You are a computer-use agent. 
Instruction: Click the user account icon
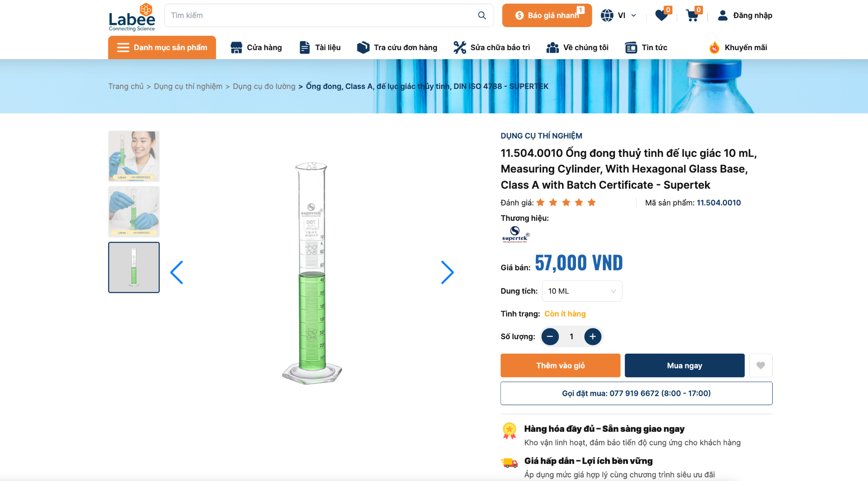tap(723, 15)
